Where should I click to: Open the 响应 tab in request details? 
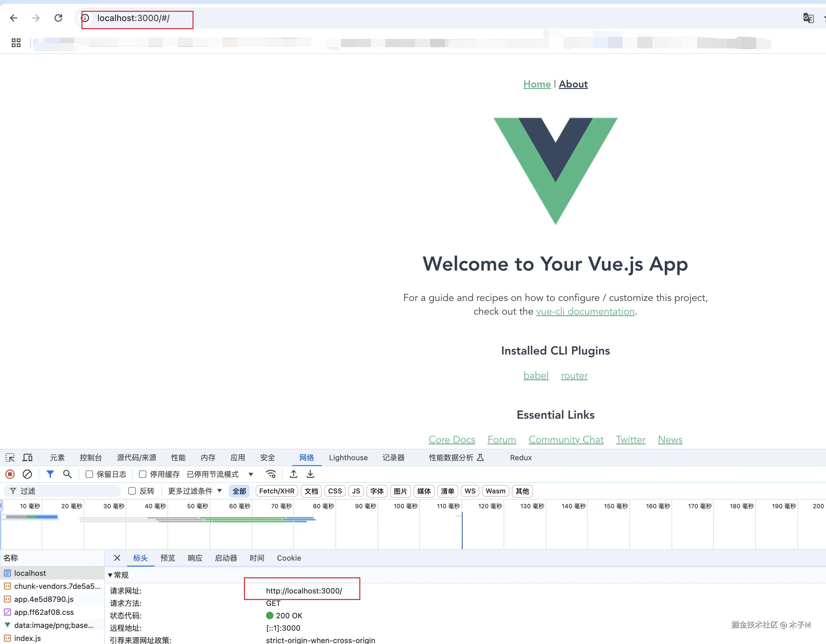click(195, 558)
